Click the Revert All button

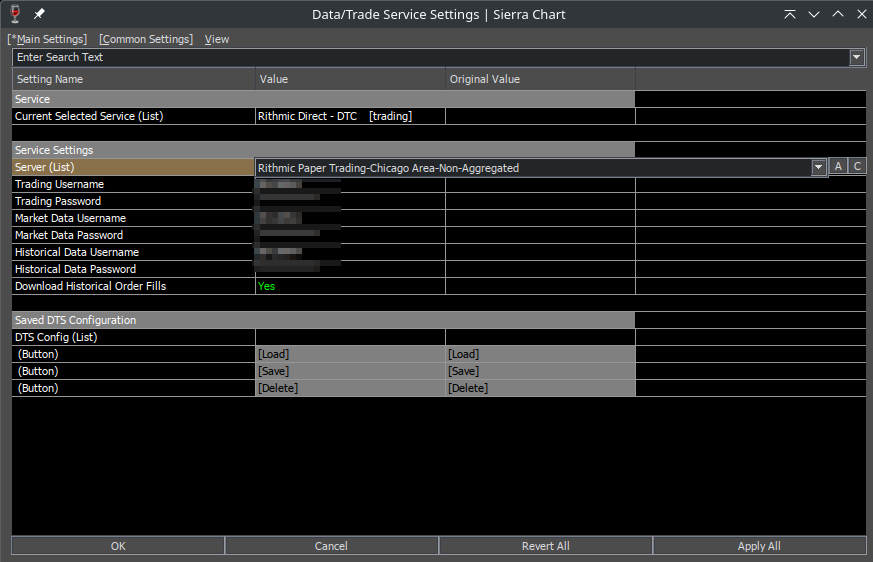(x=545, y=546)
